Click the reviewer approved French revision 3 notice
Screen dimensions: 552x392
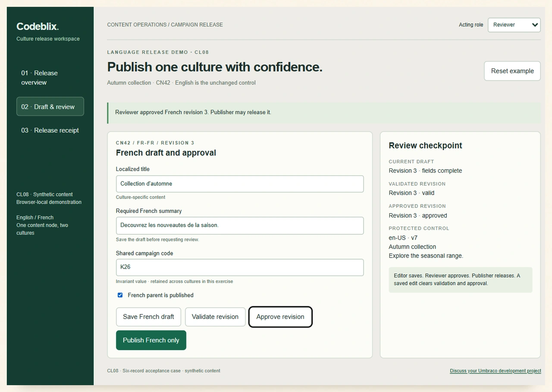[x=324, y=112]
